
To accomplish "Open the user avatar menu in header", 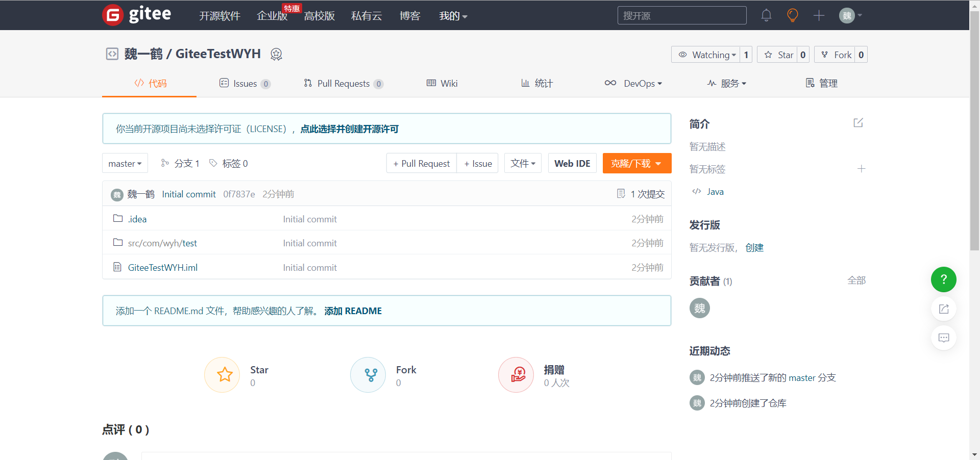I will click(x=850, y=15).
